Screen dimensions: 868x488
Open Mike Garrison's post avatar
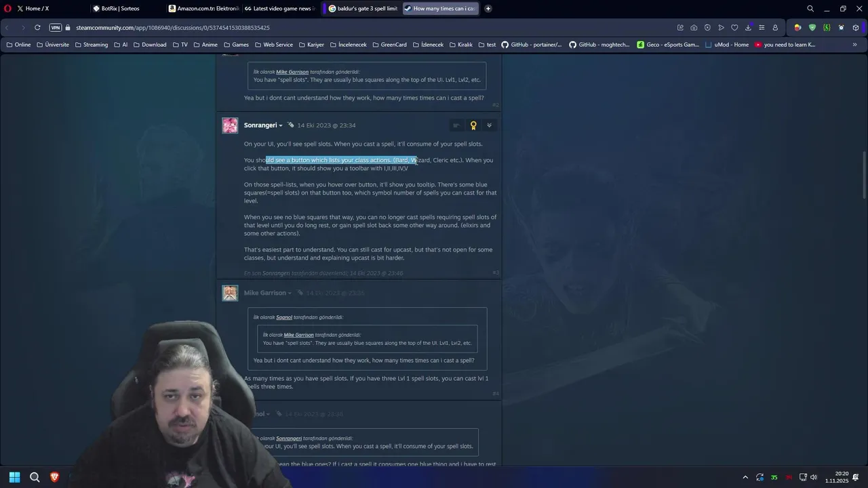coord(230,293)
